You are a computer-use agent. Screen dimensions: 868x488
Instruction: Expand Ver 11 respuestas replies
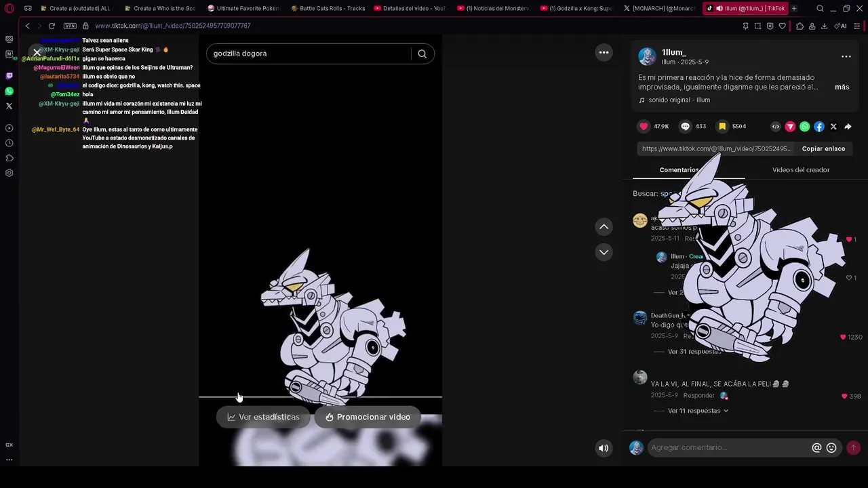click(x=698, y=411)
